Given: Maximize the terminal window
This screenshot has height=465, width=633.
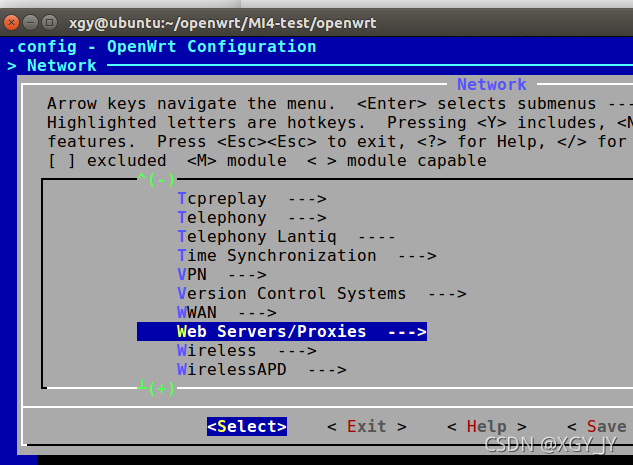Looking at the screenshot, I should (49, 22).
